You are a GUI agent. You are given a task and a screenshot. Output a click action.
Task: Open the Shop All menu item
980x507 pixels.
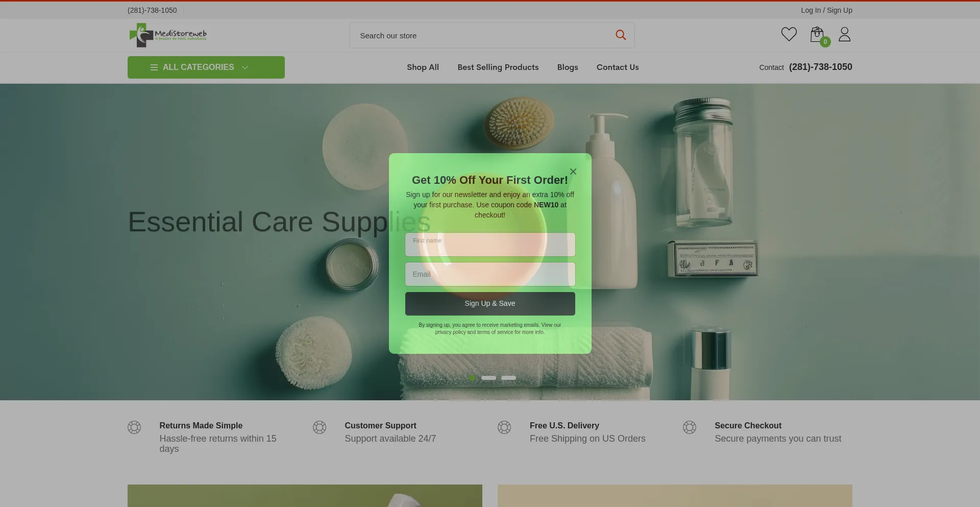[423, 67]
